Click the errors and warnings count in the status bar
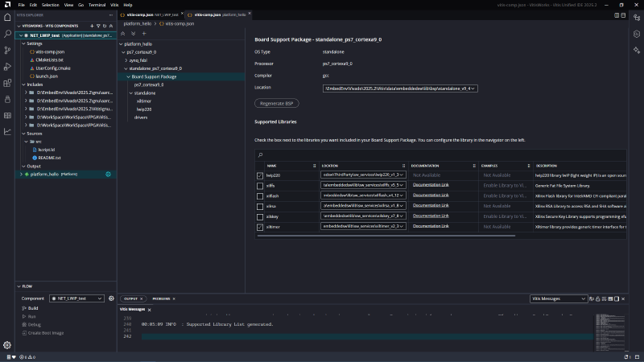This screenshot has width=644, height=362. [27, 357]
